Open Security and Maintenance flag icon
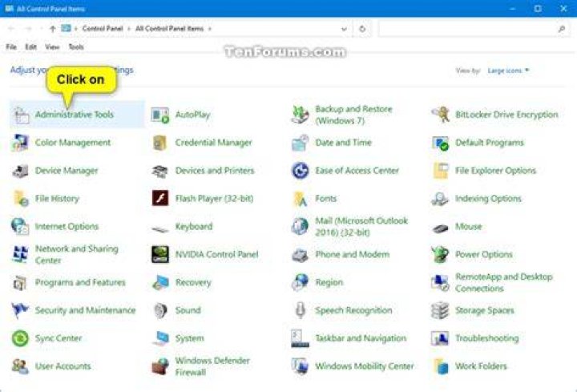577x392 pixels. [x=20, y=310]
